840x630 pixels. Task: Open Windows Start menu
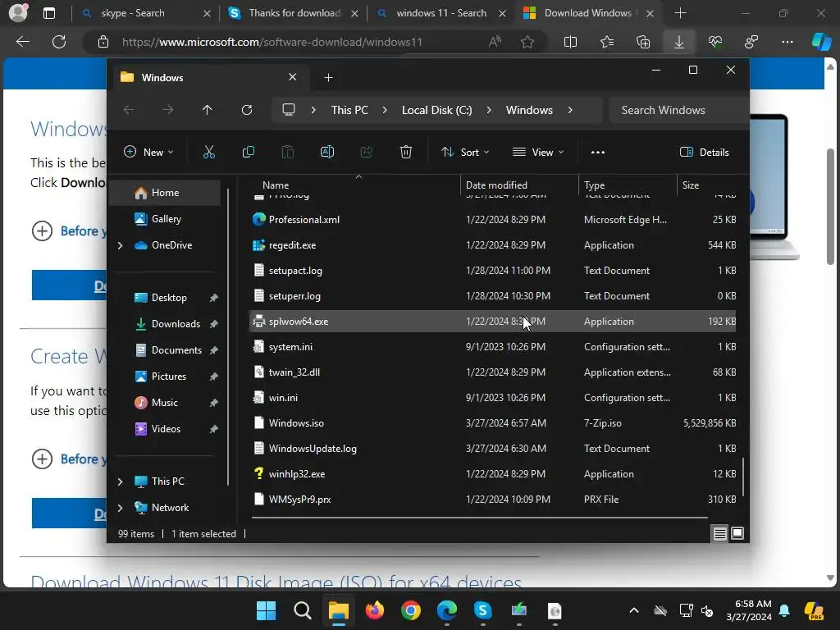[267, 610]
